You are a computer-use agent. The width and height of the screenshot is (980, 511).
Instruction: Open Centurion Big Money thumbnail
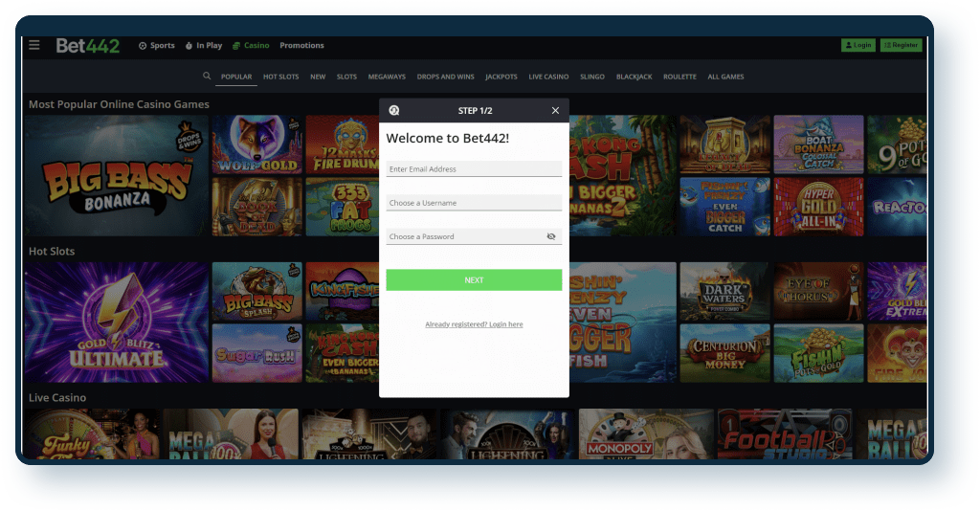click(725, 353)
